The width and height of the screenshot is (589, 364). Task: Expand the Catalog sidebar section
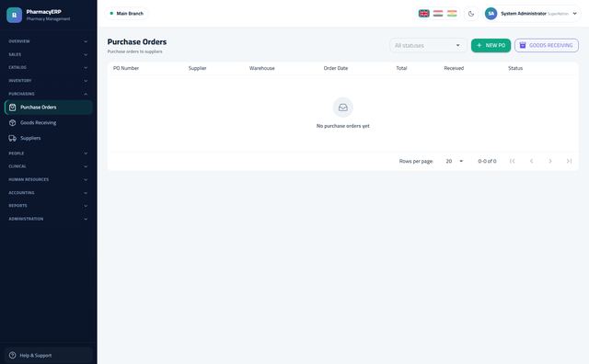pyautogui.click(x=49, y=67)
